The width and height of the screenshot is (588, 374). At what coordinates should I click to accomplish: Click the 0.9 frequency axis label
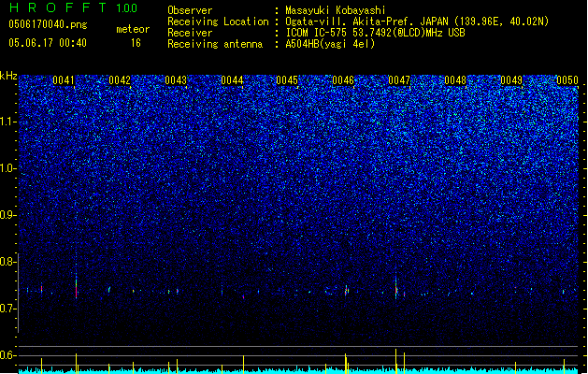(8, 215)
